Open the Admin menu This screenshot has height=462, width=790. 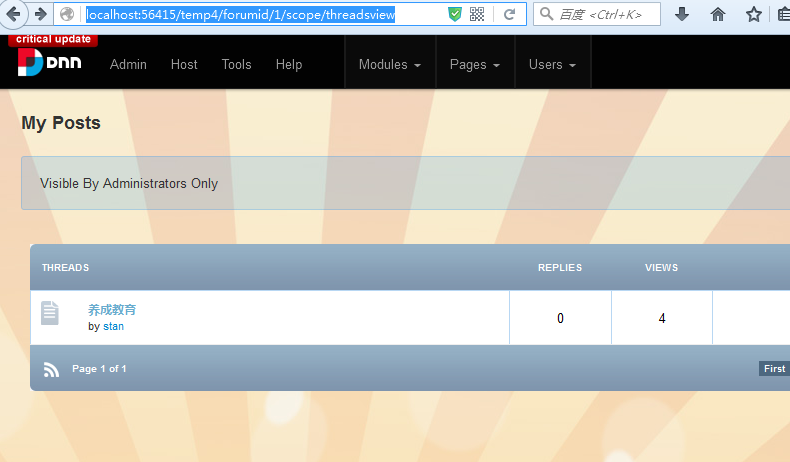click(x=128, y=64)
